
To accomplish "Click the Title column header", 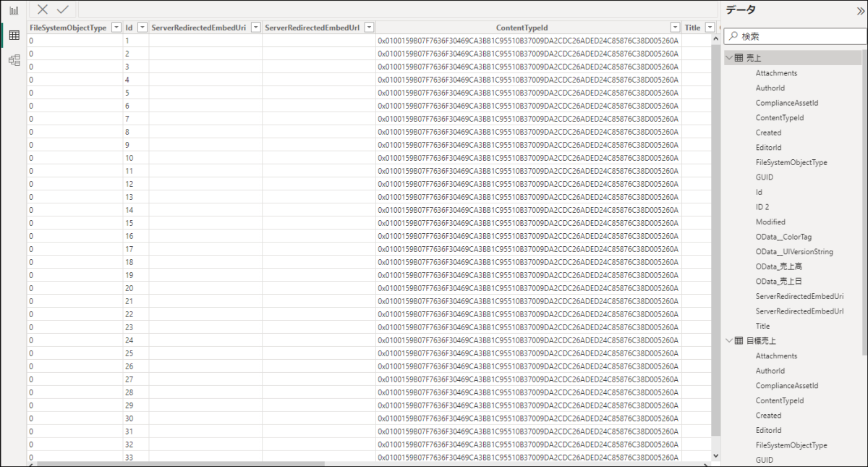I will pos(692,28).
